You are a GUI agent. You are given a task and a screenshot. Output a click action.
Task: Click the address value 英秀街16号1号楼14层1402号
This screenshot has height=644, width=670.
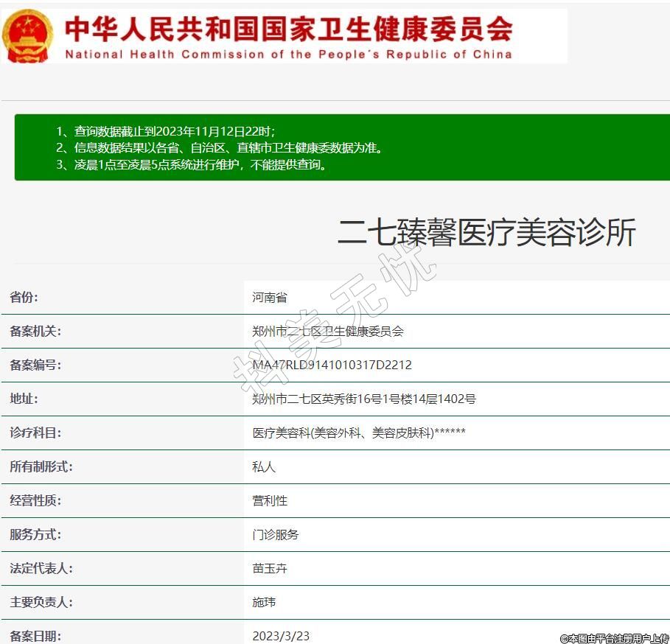pos(364,399)
